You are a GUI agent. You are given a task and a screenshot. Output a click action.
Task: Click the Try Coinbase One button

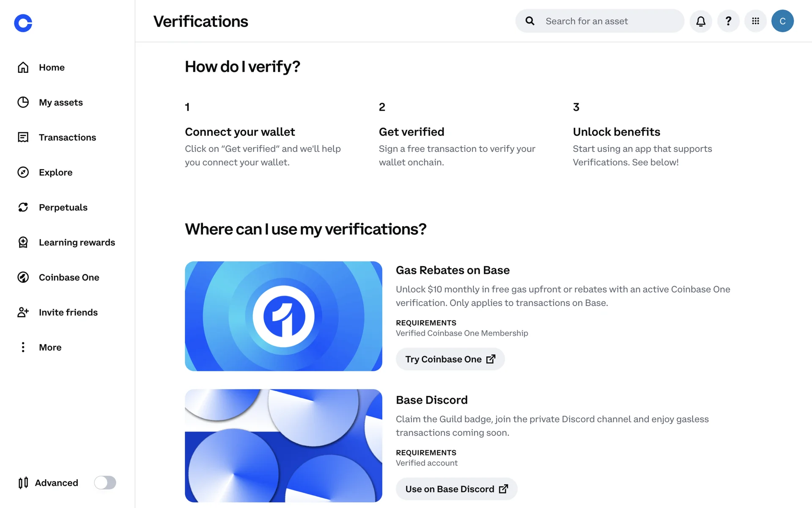pos(450,359)
